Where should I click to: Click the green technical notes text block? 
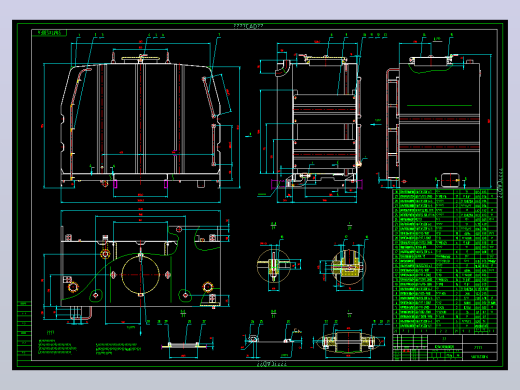(90, 346)
